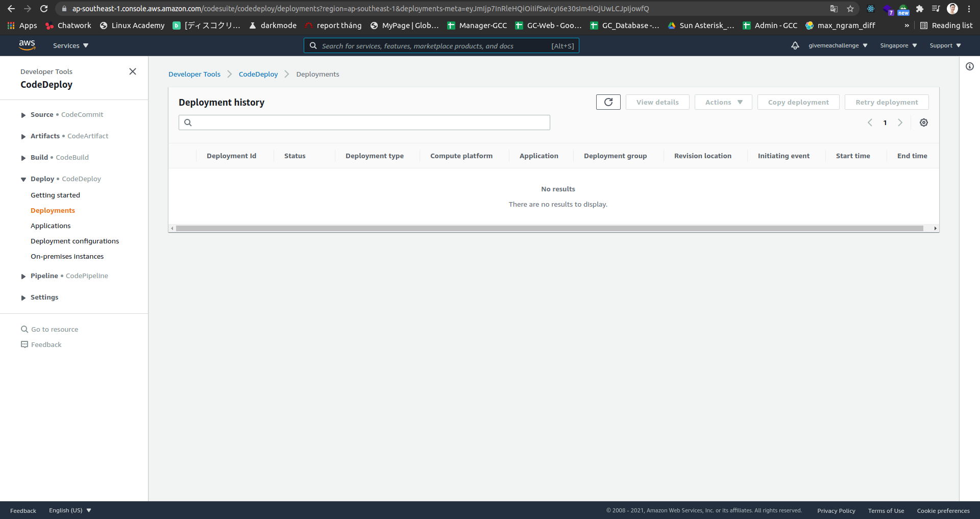Open the Terms of Use link

(886, 510)
